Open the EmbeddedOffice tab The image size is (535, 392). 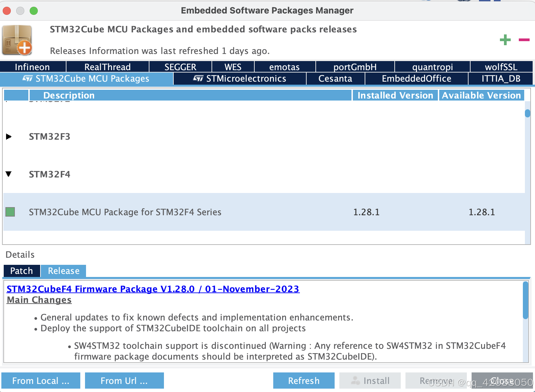click(x=416, y=79)
